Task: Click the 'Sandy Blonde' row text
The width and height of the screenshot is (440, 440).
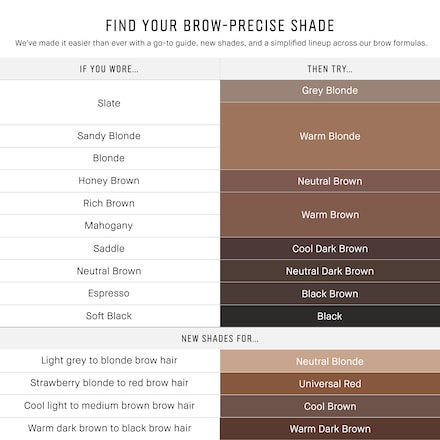Action: pyautogui.click(x=109, y=136)
